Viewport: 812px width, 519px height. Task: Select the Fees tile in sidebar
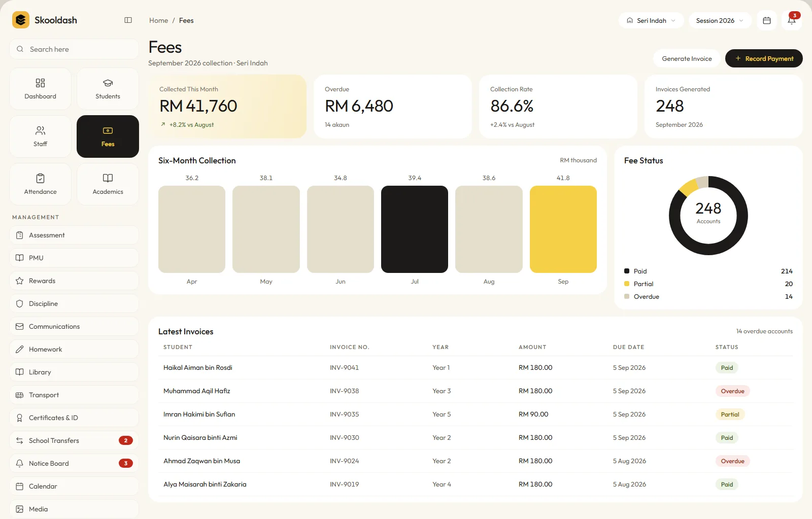click(108, 136)
